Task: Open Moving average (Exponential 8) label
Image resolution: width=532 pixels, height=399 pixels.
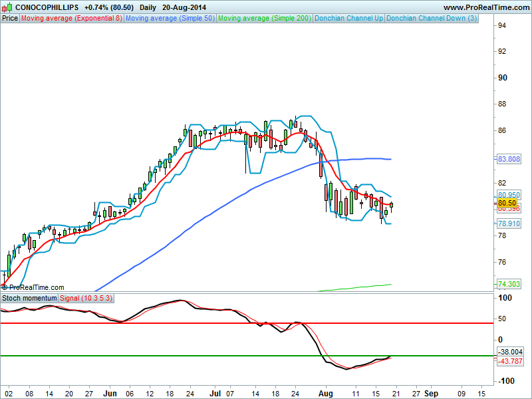Action: [72, 19]
